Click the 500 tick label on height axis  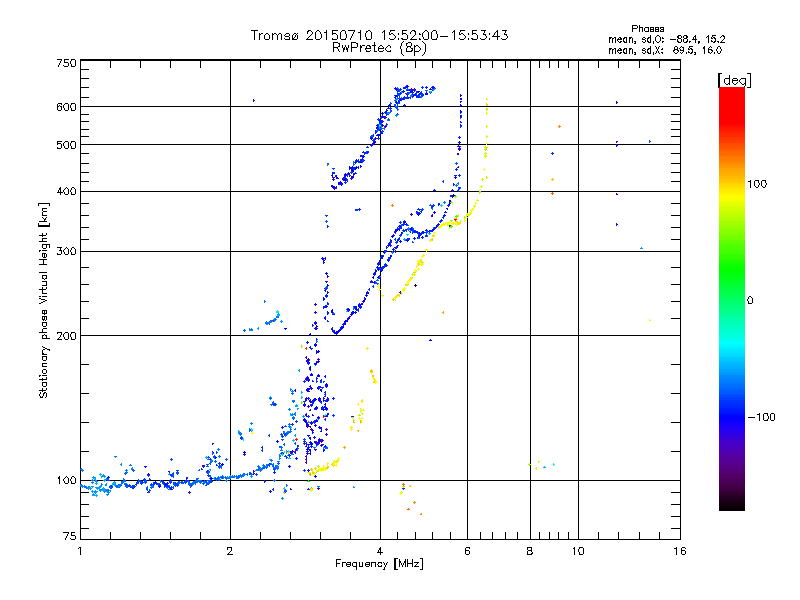(66, 145)
